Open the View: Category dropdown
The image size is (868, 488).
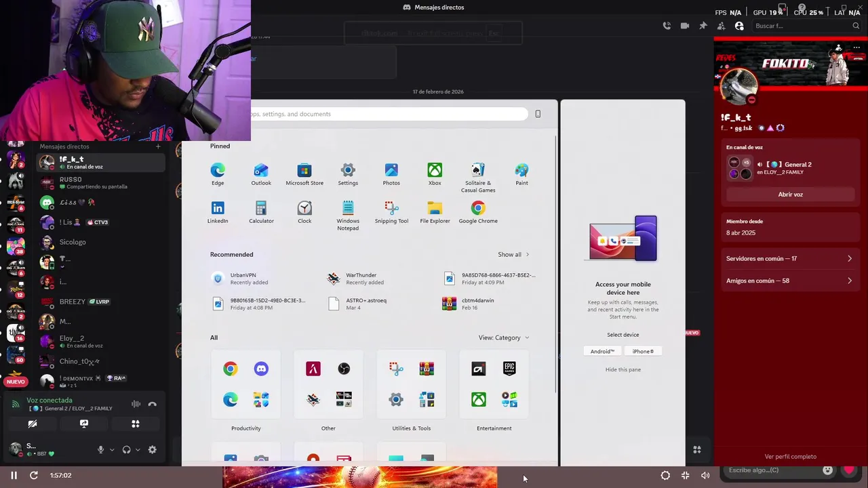[504, 338]
